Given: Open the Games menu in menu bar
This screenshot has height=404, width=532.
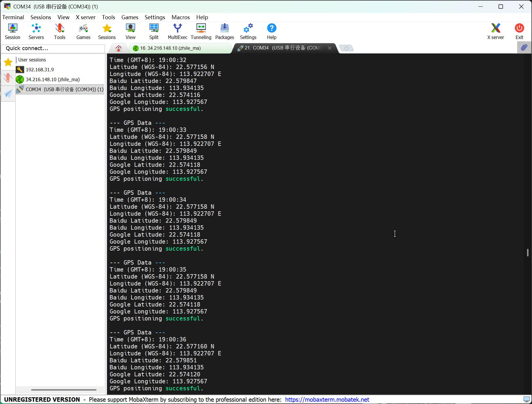Looking at the screenshot, I should [130, 17].
